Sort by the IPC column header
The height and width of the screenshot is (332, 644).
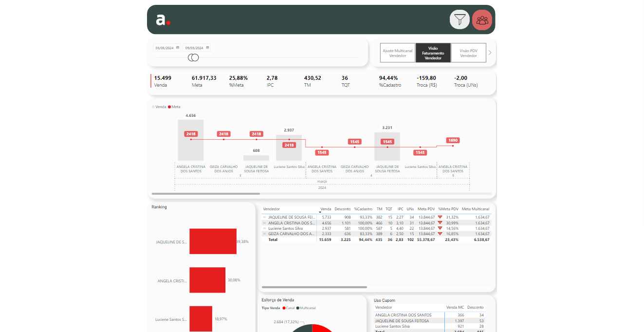click(x=400, y=209)
